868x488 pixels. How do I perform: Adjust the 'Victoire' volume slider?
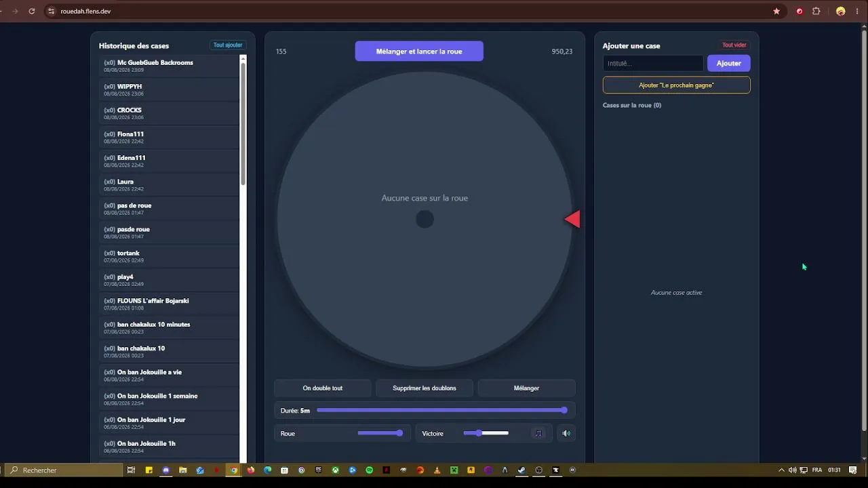coord(486,433)
